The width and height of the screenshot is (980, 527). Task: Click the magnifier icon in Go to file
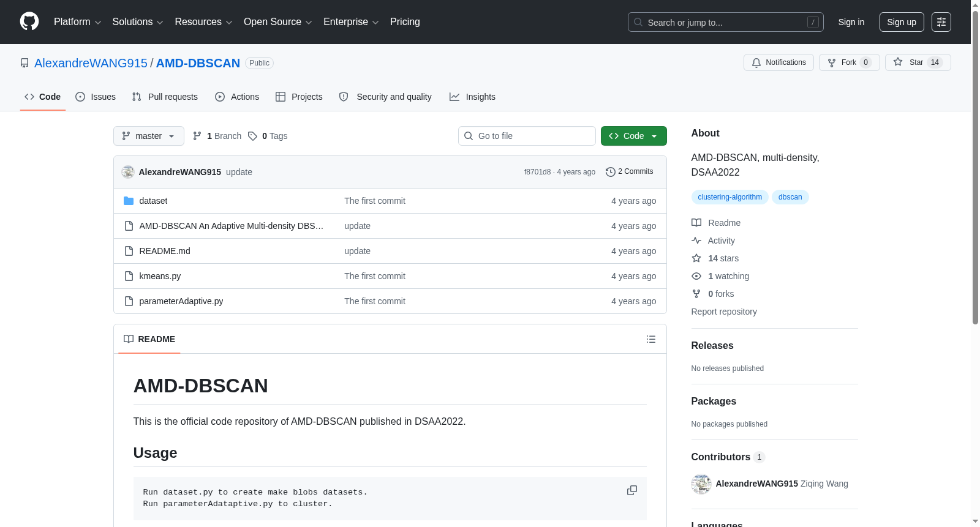coord(469,136)
